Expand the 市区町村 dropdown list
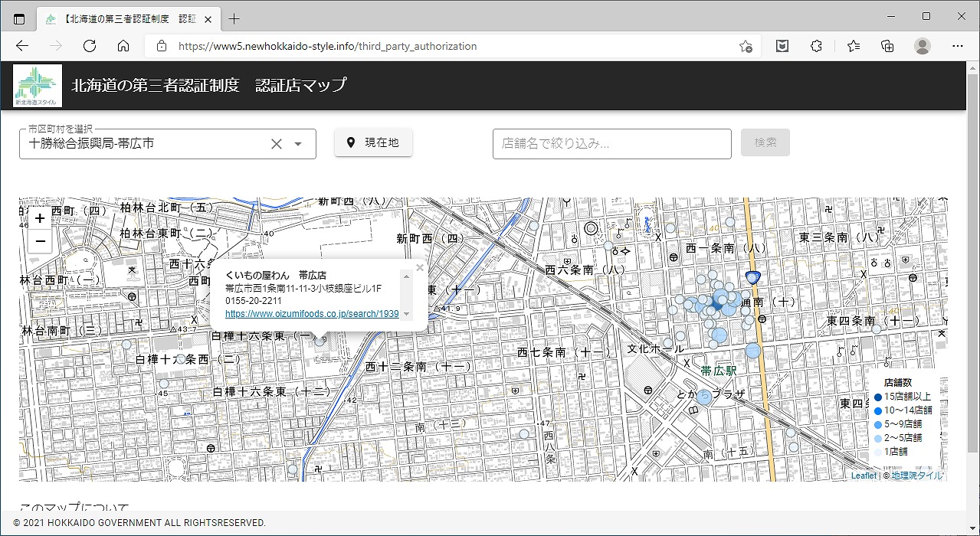This screenshot has height=536, width=980. pos(299,144)
